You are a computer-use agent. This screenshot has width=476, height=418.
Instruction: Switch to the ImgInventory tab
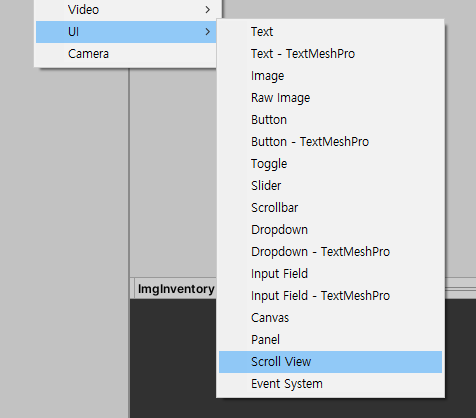(176, 289)
